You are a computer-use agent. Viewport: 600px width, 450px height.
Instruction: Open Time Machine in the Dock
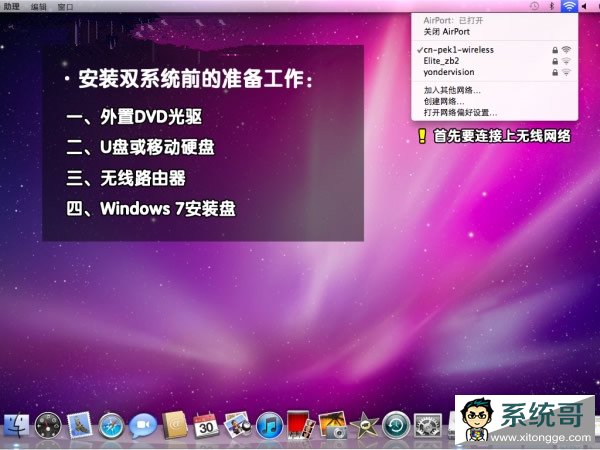(396, 426)
